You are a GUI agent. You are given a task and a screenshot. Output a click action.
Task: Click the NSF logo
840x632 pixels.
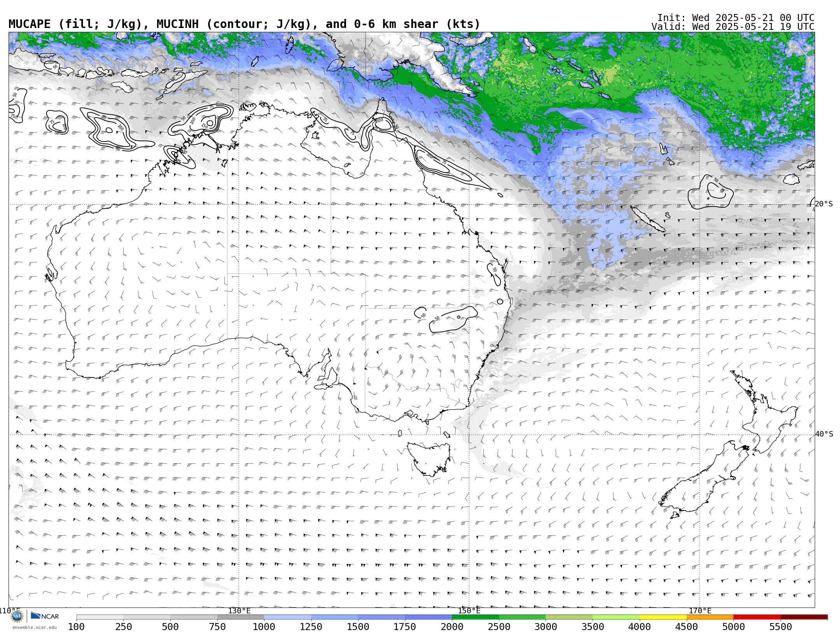[17, 616]
